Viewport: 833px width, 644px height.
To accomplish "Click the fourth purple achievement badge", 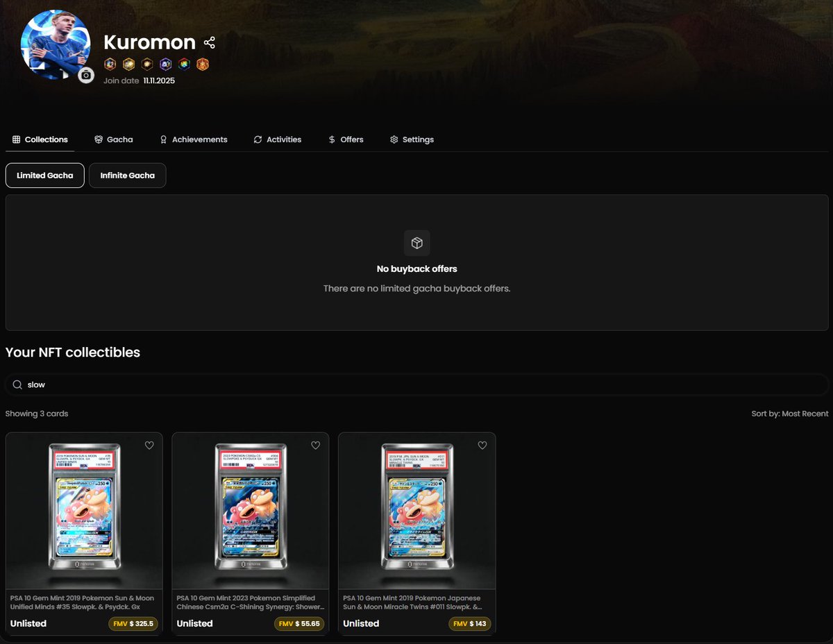I will tap(165, 65).
